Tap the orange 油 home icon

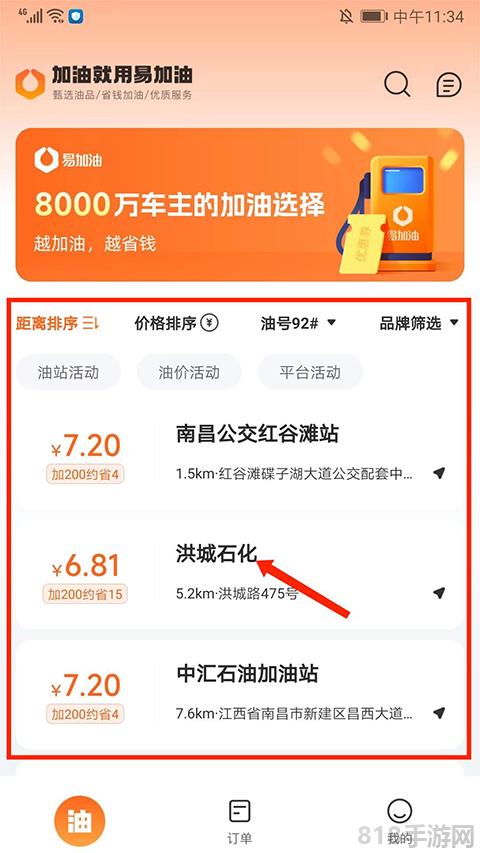point(79,821)
